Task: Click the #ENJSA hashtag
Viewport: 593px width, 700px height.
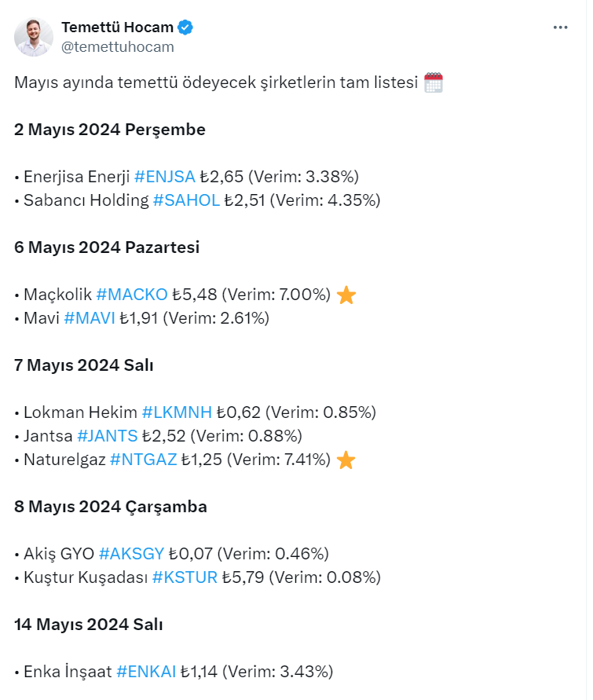Action: point(164,177)
